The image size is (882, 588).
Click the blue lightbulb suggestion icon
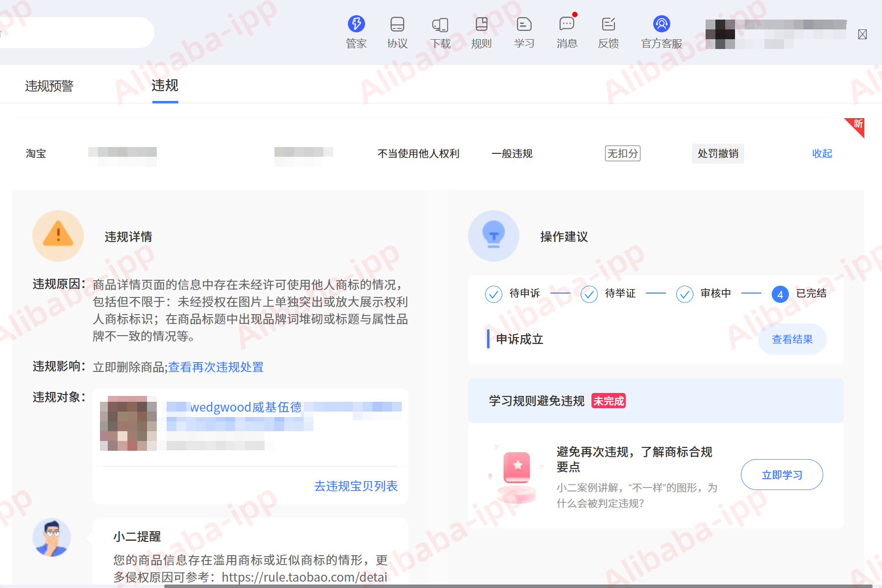493,236
